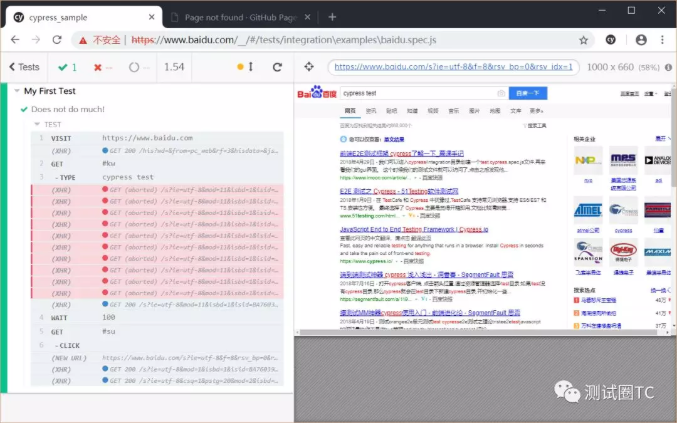The image size is (678, 424).
Task: Close the cypress_sample tab
Action: click(151, 17)
